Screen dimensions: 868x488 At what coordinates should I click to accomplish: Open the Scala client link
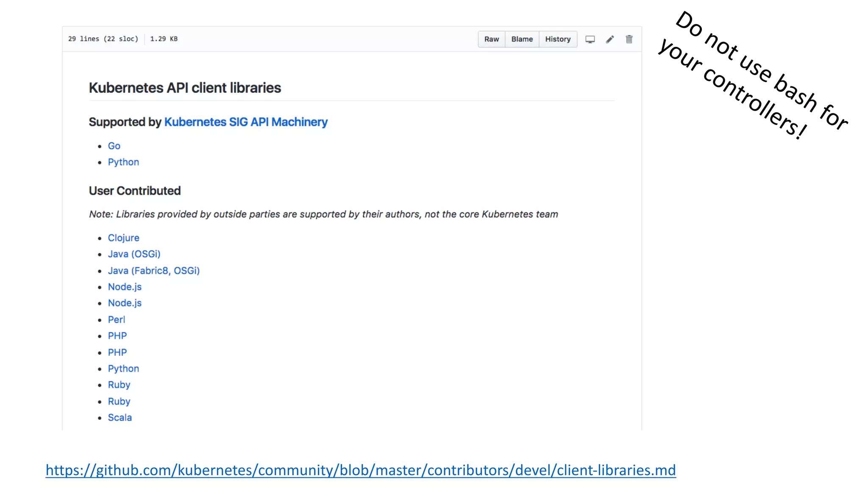click(120, 418)
